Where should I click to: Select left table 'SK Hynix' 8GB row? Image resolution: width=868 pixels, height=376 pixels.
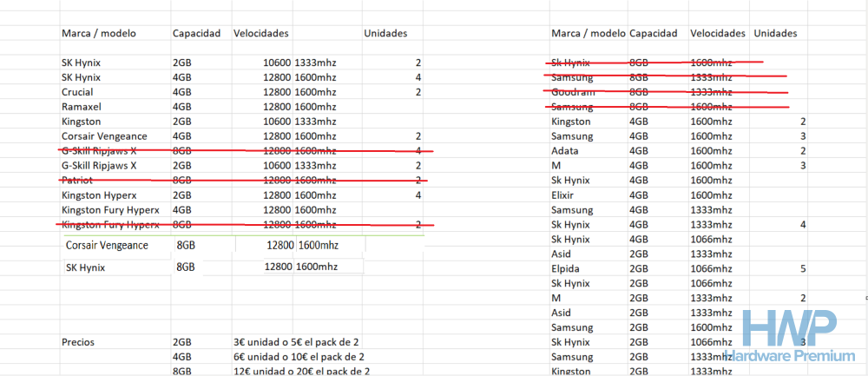tap(85, 268)
